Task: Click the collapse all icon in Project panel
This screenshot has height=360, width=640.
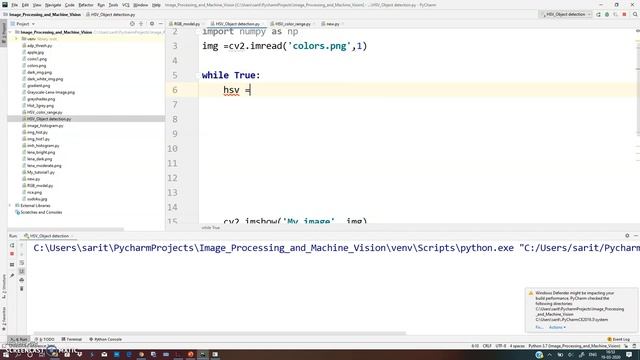Action: tap(141, 24)
